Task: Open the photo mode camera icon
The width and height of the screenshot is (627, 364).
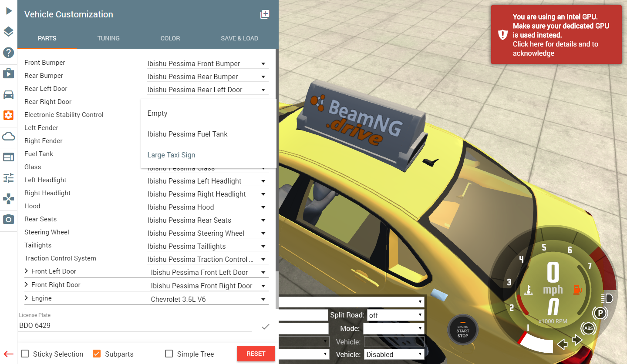Action: click(9, 219)
